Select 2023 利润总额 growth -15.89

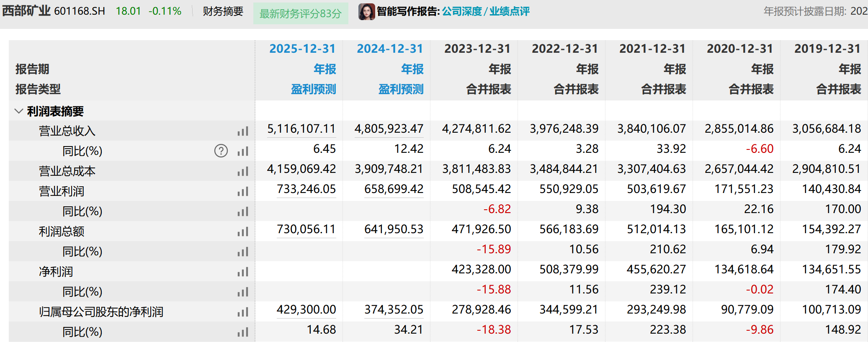pos(494,249)
